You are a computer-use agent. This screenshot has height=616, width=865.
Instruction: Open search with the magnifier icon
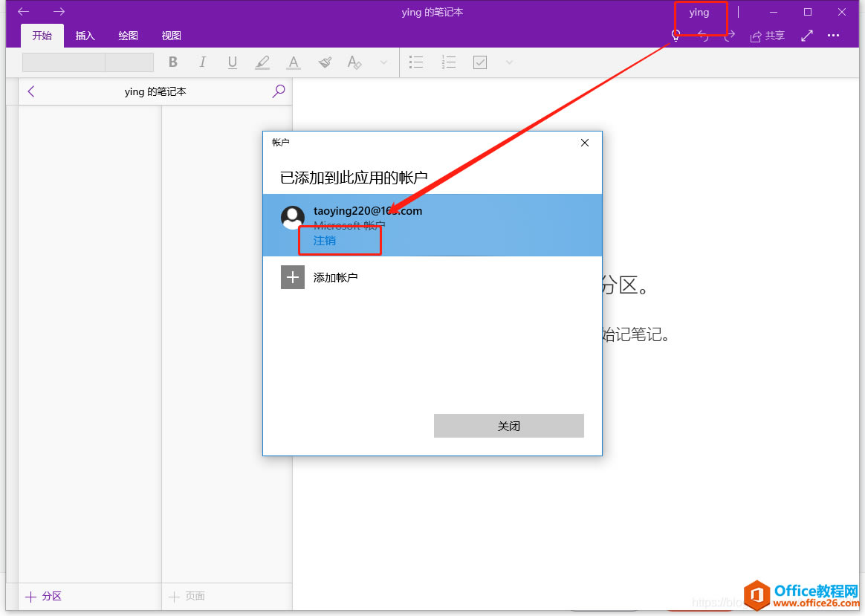[x=278, y=91]
